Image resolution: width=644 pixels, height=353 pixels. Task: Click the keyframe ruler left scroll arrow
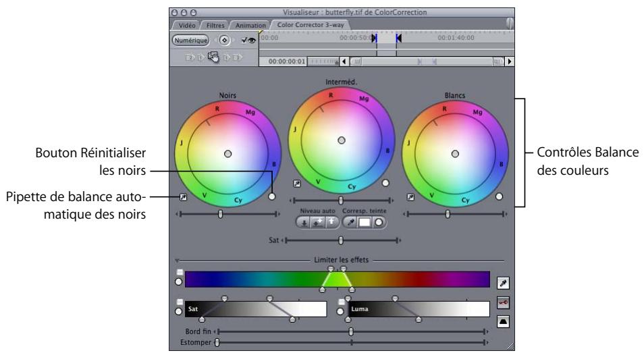(x=344, y=61)
